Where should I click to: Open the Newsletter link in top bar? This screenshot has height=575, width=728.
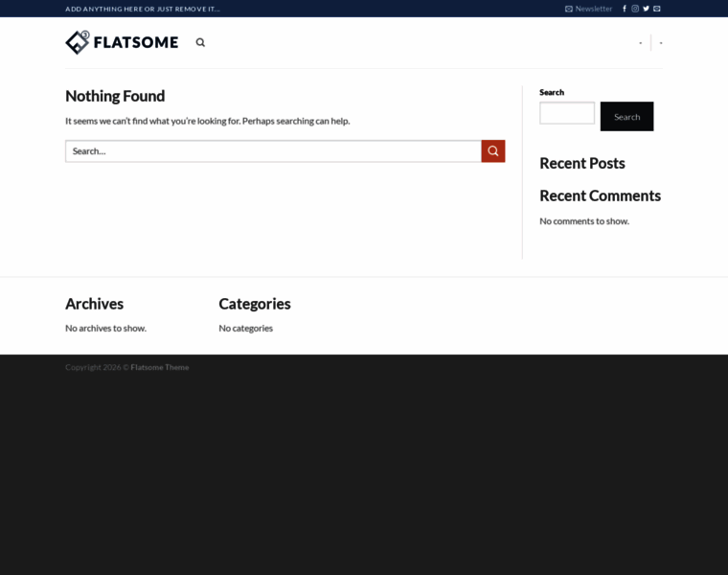point(588,9)
